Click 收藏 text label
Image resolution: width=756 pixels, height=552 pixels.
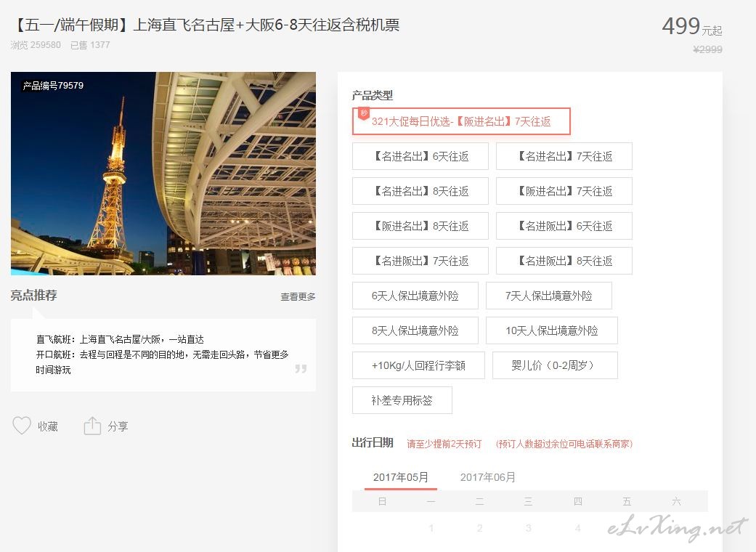pyautogui.click(x=48, y=426)
